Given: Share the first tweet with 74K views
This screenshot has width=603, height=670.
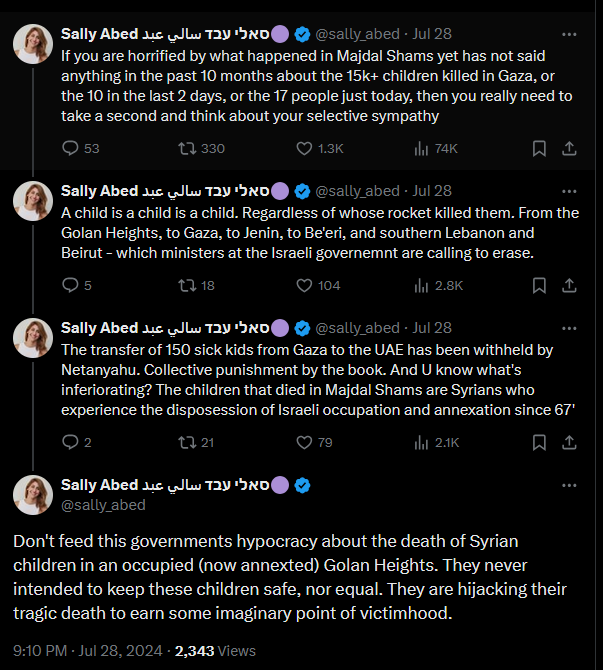Looking at the screenshot, I should [568, 148].
